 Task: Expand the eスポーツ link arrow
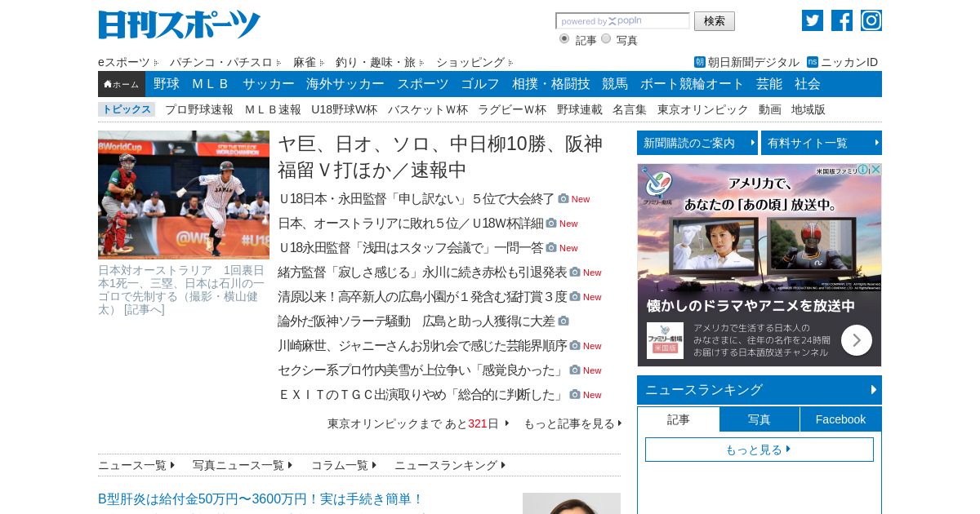(156, 62)
